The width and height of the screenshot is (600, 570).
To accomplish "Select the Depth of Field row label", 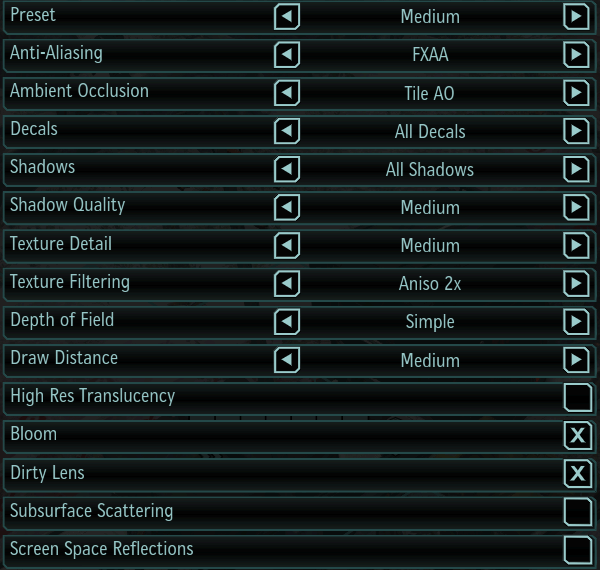I will 62,320.
